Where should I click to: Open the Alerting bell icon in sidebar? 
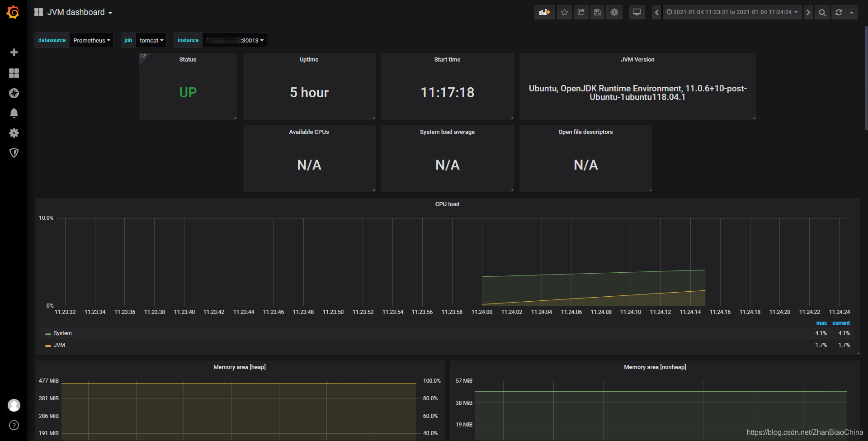(14, 113)
